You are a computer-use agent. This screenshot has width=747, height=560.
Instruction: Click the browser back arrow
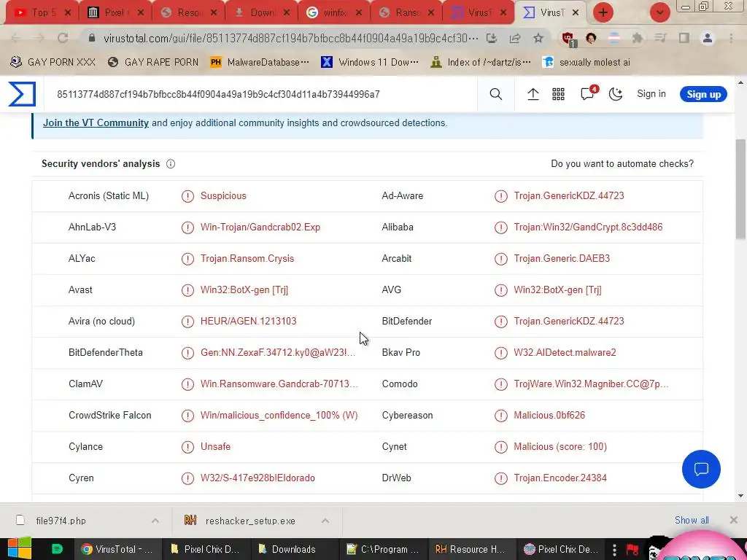(x=16, y=38)
